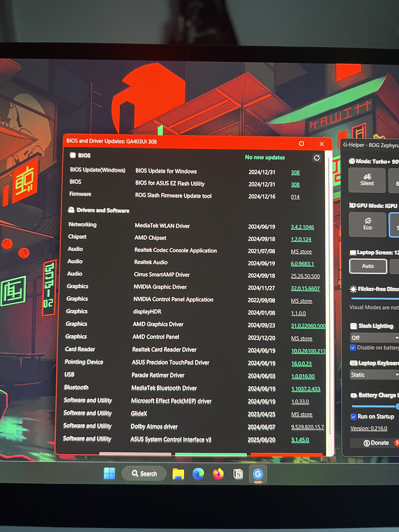The height and width of the screenshot is (532, 399).
Task: Click 'Realtek Audio' driver name
Action: (151, 262)
